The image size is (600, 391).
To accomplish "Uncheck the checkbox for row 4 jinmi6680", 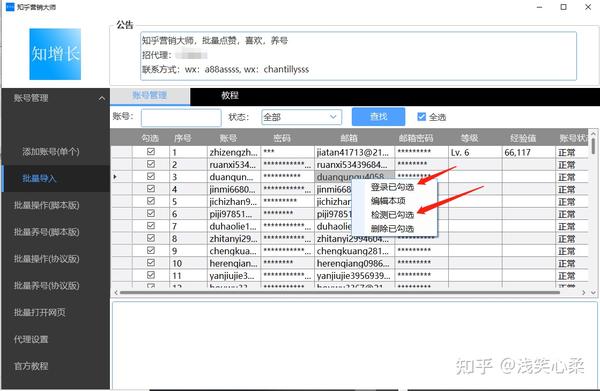I will (x=151, y=189).
